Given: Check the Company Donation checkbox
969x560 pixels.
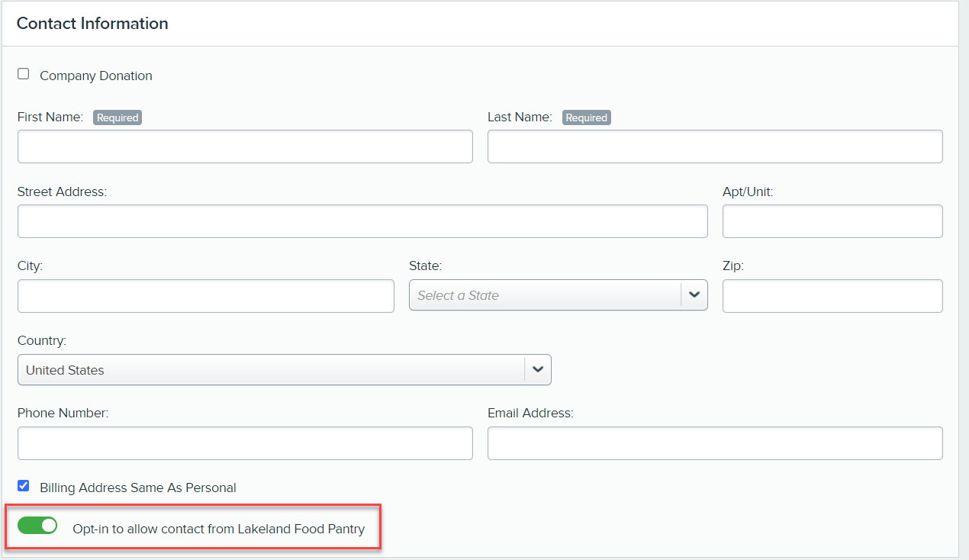Looking at the screenshot, I should click(x=24, y=74).
